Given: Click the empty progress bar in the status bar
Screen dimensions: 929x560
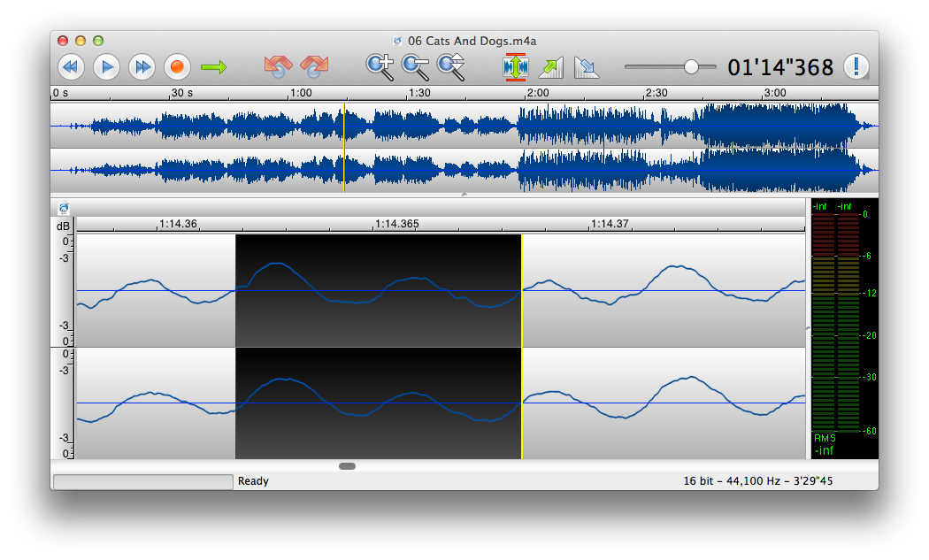Looking at the screenshot, I should tap(142, 482).
